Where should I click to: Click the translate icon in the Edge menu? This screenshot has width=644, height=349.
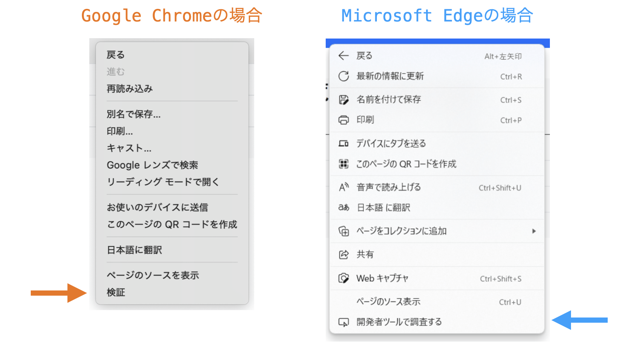(343, 207)
